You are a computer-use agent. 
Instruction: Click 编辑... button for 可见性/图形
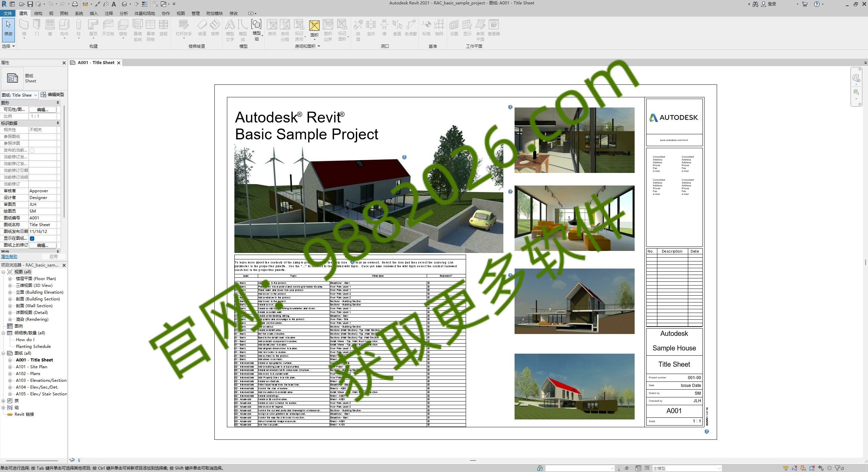(x=42, y=110)
